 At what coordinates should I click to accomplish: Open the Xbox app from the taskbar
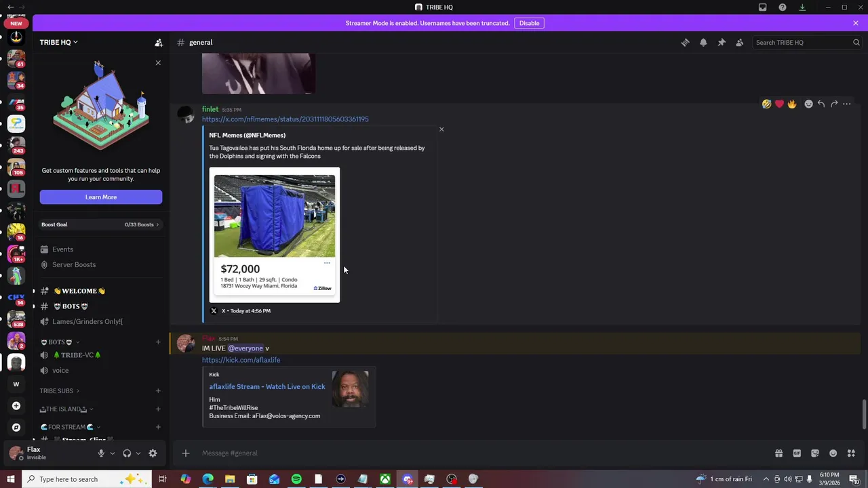[x=384, y=479]
